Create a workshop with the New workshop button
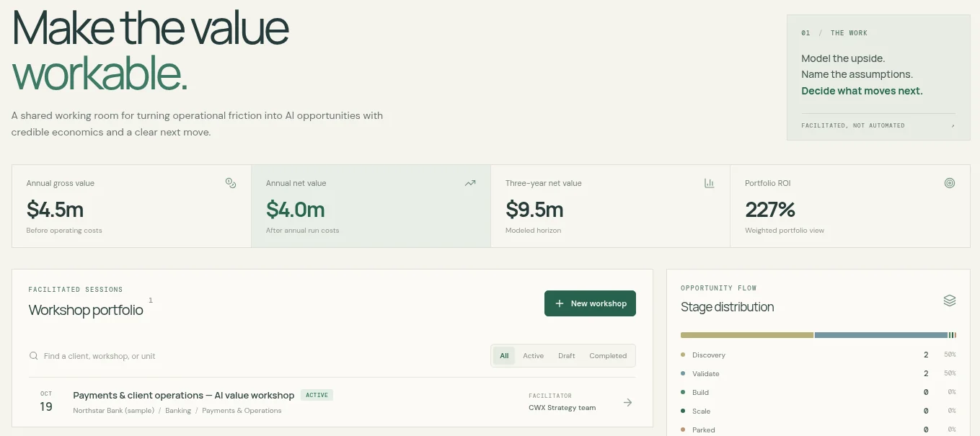 pos(590,303)
